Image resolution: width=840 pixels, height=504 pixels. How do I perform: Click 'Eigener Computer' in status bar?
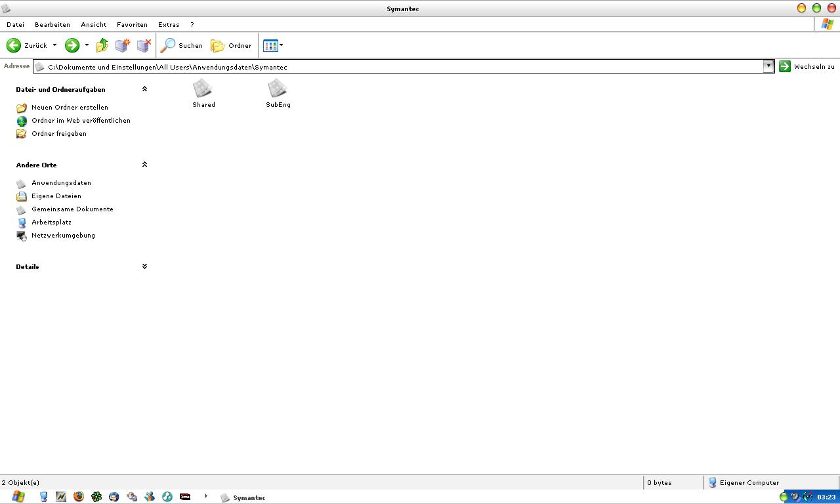point(749,482)
